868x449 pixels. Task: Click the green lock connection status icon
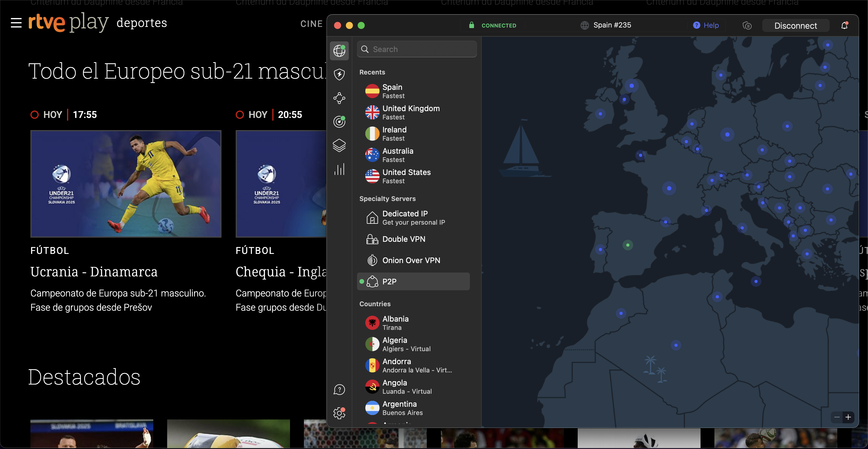coord(471,25)
